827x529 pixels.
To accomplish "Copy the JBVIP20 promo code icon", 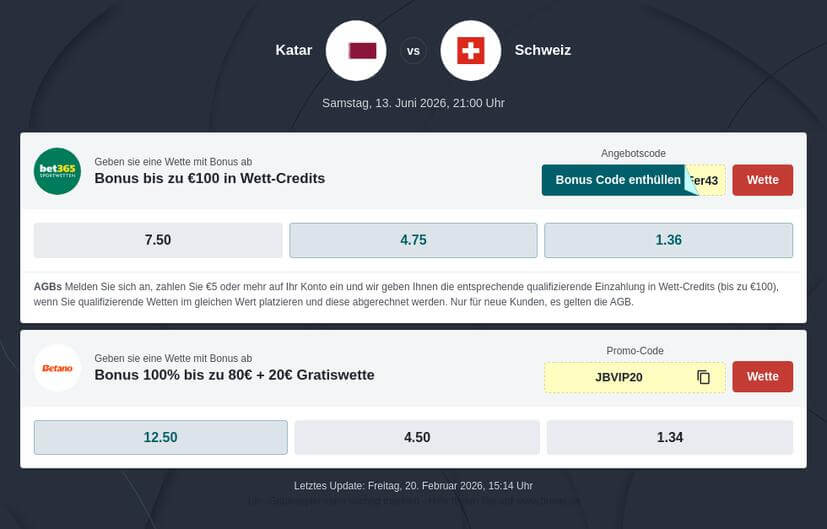I will [x=703, y=377].
